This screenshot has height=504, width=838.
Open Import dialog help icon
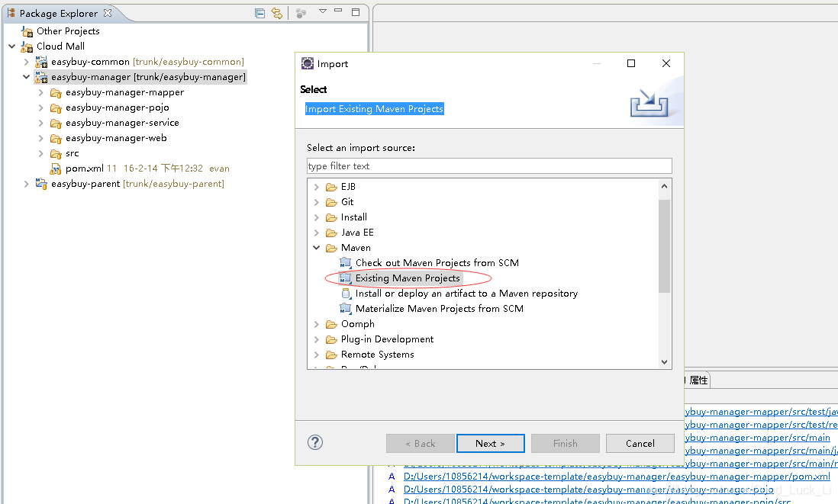pos(315,442)
